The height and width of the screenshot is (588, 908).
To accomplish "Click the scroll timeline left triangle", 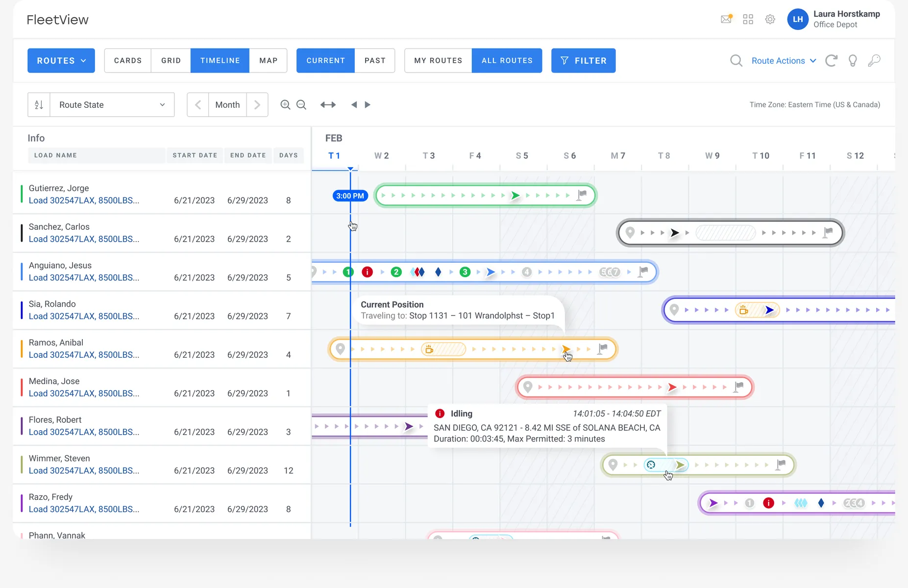I will (x=354, y=104).
